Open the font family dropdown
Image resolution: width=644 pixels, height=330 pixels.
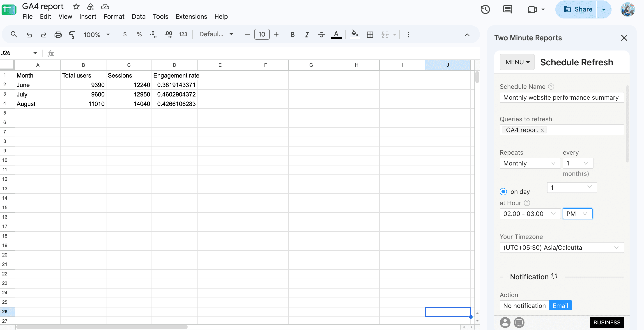click(216, 34)
